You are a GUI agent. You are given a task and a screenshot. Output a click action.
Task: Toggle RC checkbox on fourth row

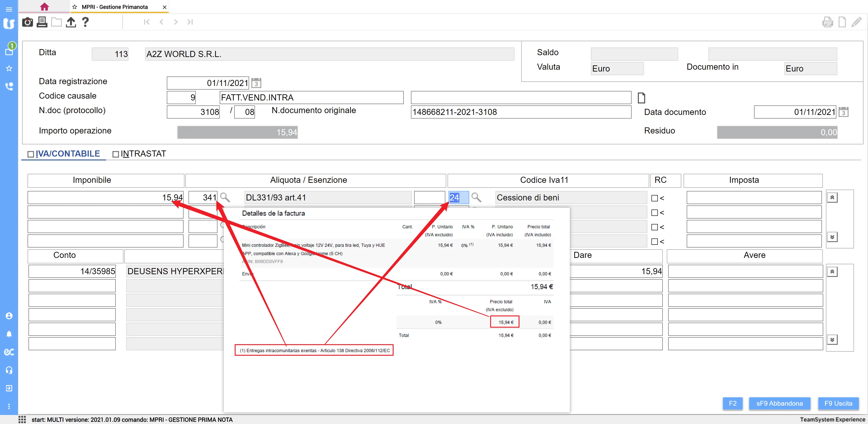[654, 241]
